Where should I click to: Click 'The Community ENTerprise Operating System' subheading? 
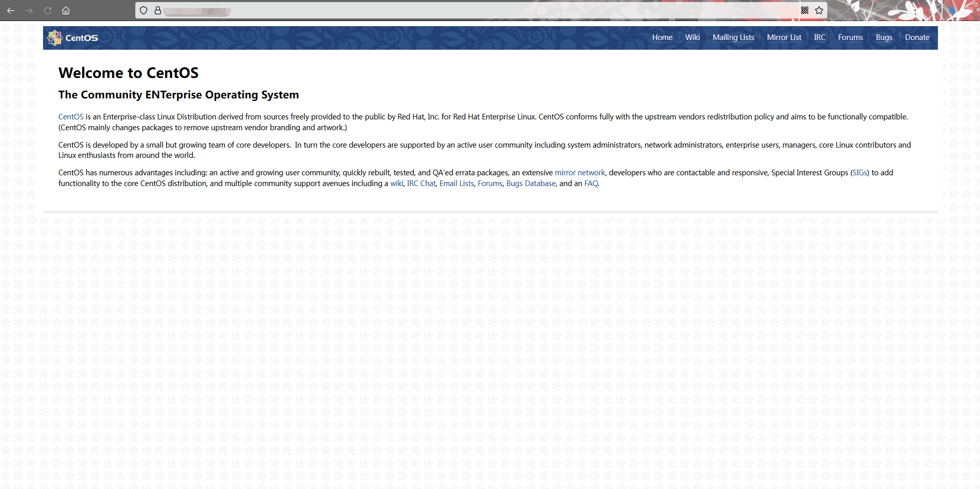click(x=178, y=95)
